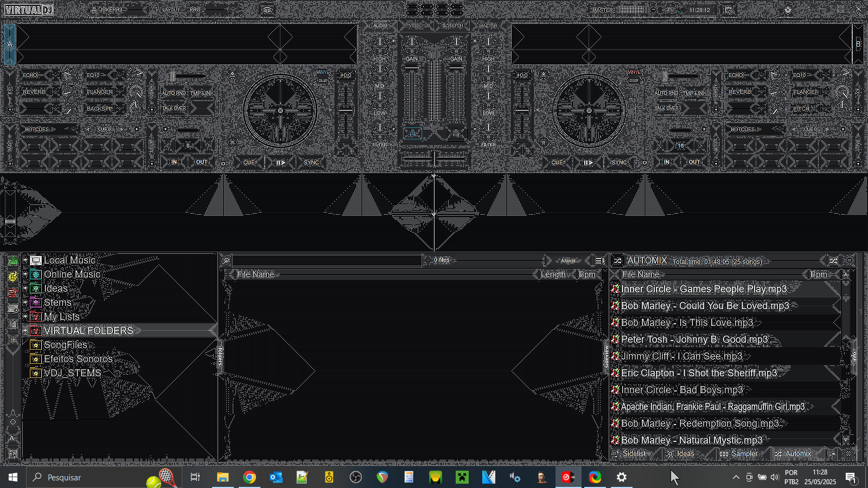The image size is (868, 488).
Task: Click the Automix shuffle icon in sideview header
Action: [x=618, y=261]
